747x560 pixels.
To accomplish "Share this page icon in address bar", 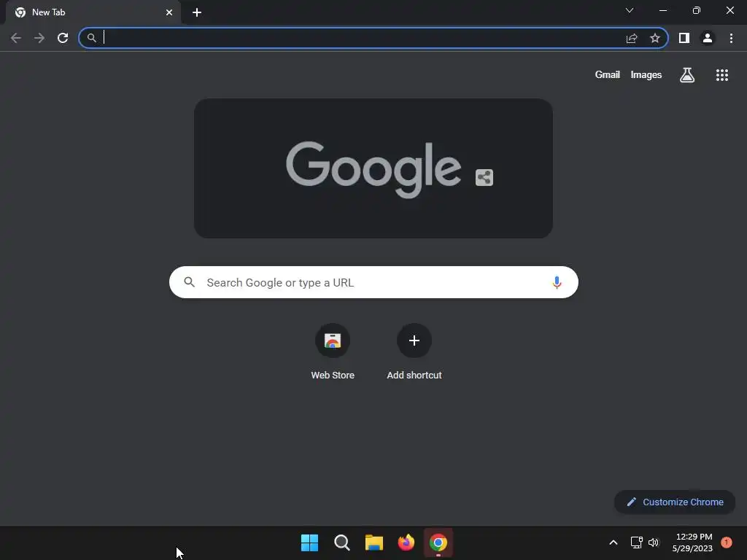I will point(632,38).
